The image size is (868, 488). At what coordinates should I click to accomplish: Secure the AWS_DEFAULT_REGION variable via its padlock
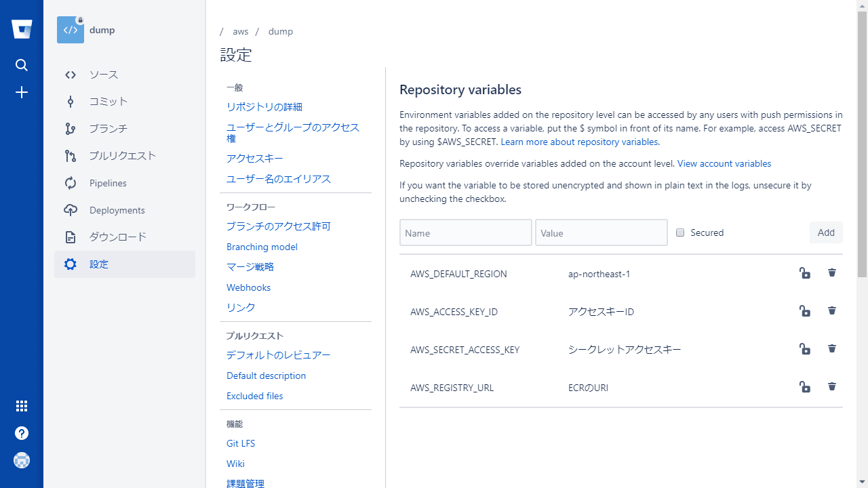[x=804, y=272]
